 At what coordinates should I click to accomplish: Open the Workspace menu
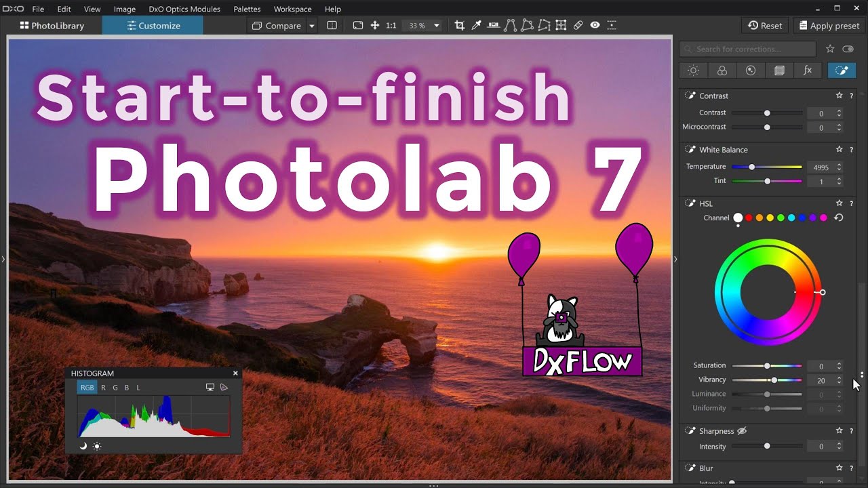(292, 9)
